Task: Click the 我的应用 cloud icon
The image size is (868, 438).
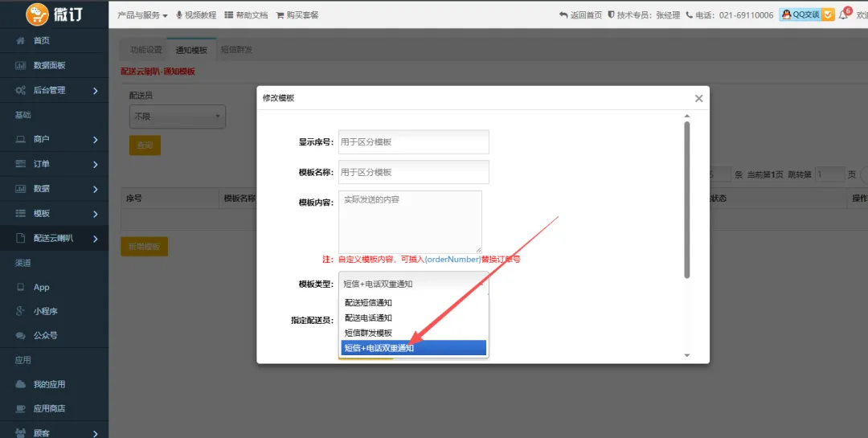Action: tap(20, 384)
